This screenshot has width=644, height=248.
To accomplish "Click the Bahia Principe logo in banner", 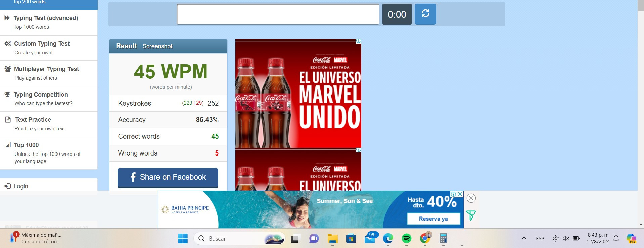I will pyautogui.click(x=185, y=209).
